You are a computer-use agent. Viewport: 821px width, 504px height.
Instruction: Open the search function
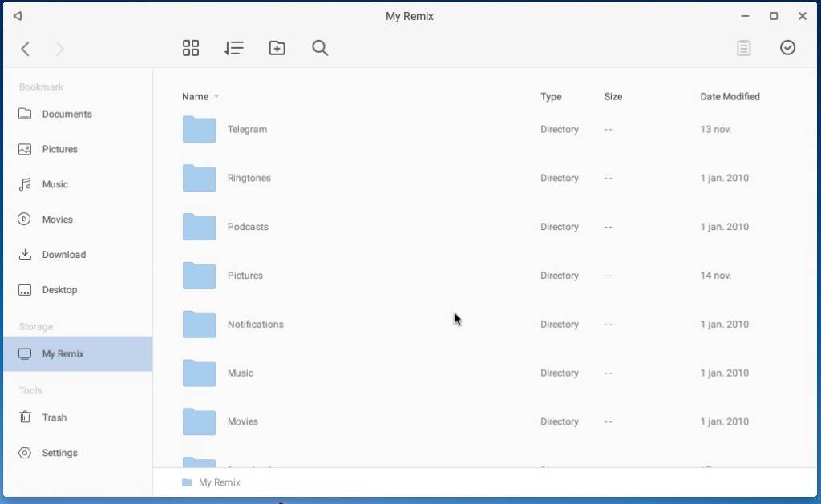(x=320, y=48)
